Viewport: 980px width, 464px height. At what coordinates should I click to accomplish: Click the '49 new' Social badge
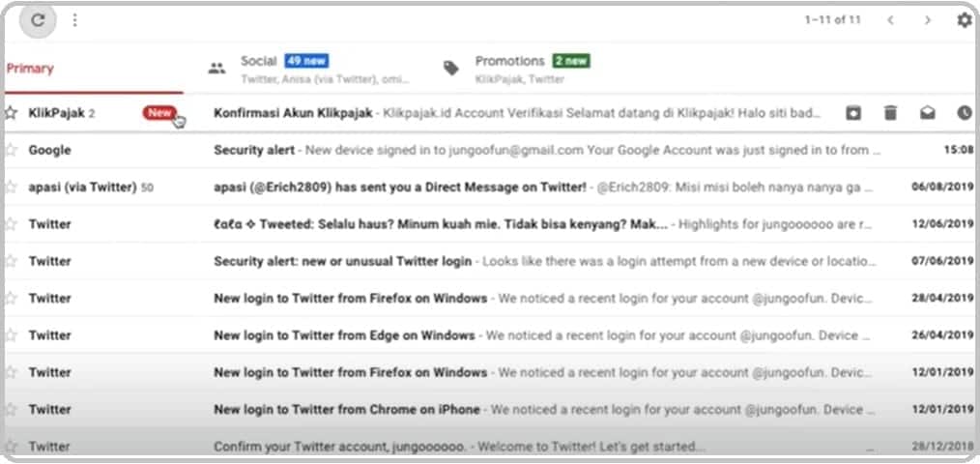pos(306,61)
